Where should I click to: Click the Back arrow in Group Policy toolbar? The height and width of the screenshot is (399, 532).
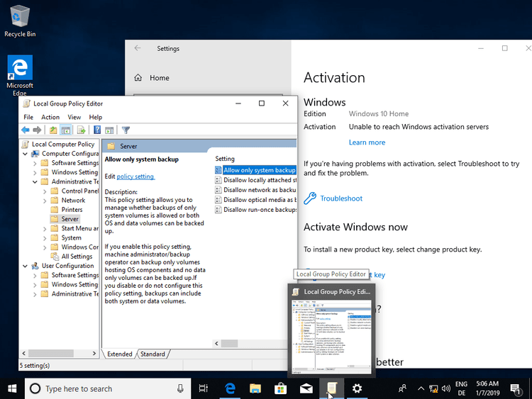[x=26, y=130]
